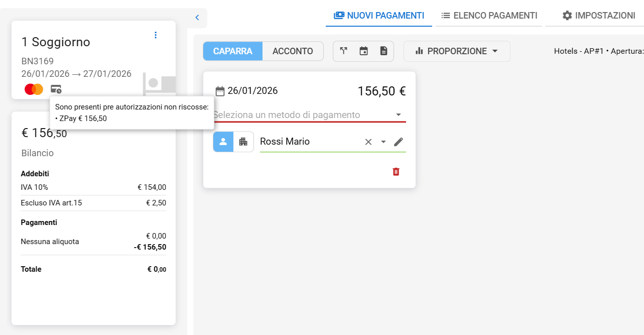Select the CAPARRA payment type
Image resolution: width=644 pixels, height=335 pixels.
coord(233,51)
